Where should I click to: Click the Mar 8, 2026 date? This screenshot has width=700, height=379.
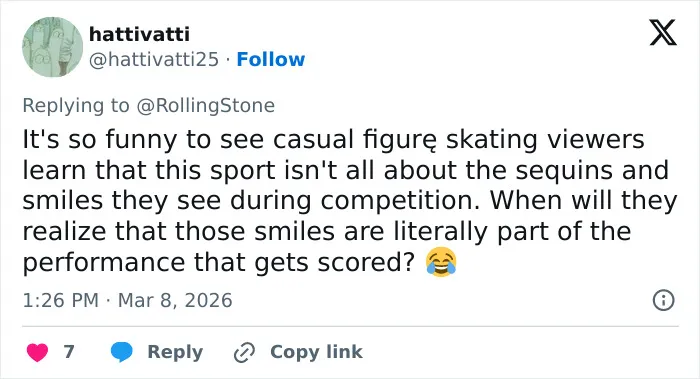coord(175,300)
